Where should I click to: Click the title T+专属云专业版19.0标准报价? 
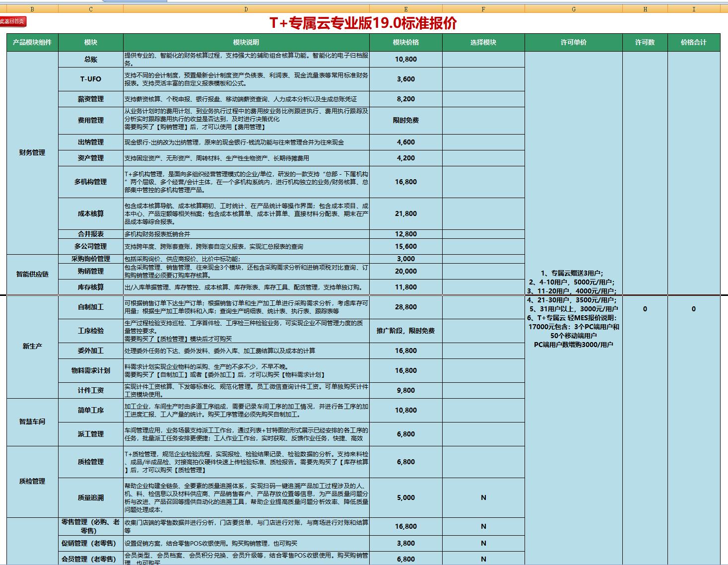coord(363,23)
